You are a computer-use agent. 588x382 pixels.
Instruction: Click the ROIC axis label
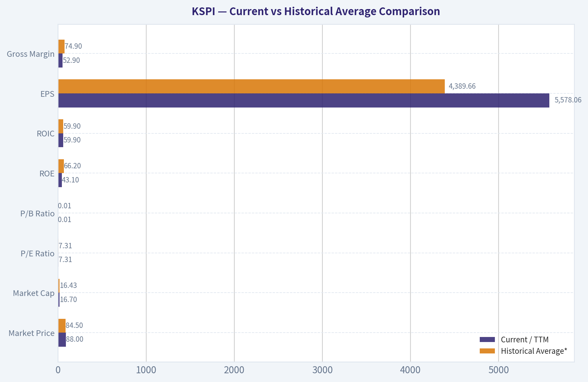coord(46,134)
